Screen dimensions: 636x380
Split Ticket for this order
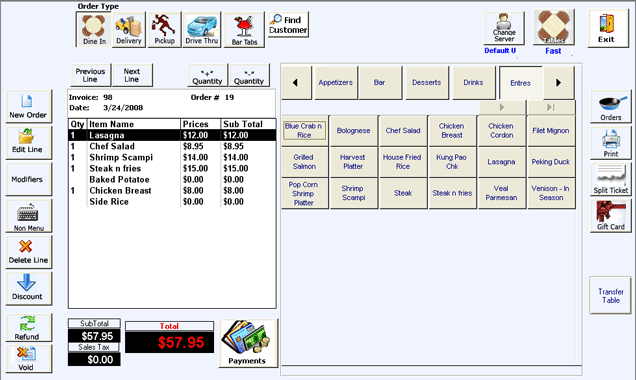(610, 179)
